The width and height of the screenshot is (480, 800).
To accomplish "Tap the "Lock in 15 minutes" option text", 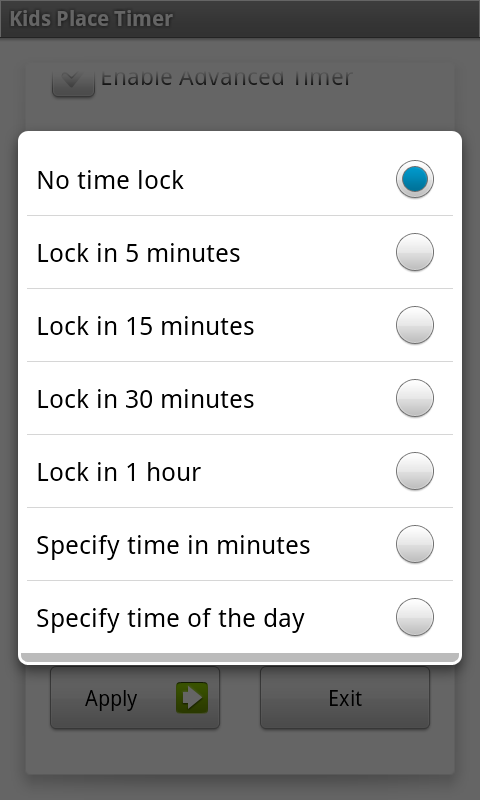I will click(145, 326).
